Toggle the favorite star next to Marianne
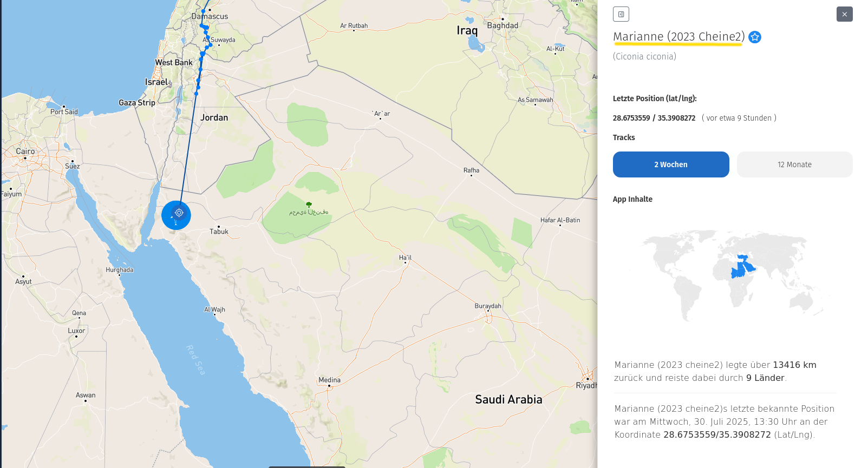 755,37
